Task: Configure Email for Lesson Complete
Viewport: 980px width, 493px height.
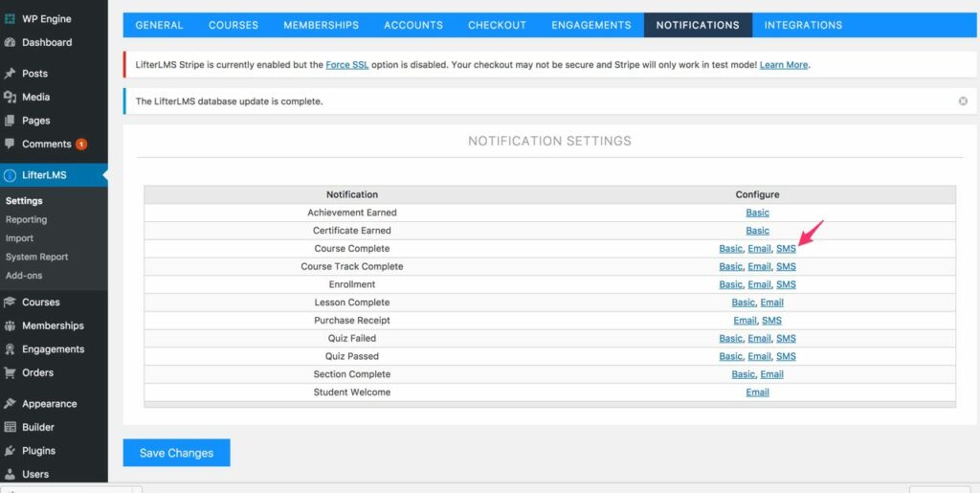Action: click(772, 303)
